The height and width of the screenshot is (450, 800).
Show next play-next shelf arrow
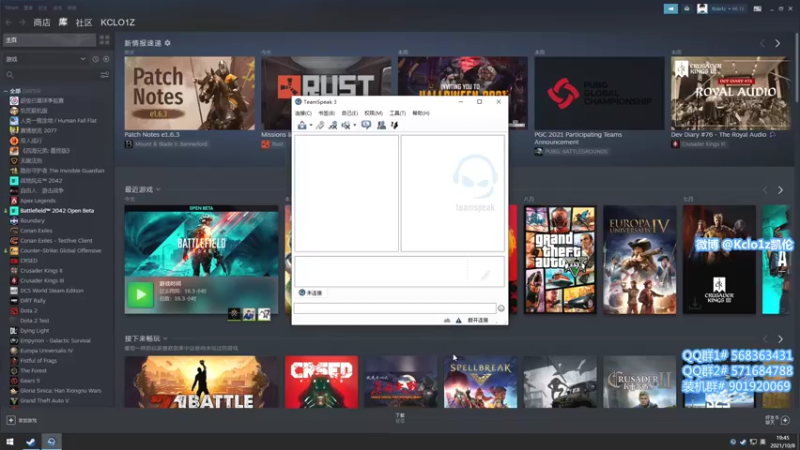781,339
